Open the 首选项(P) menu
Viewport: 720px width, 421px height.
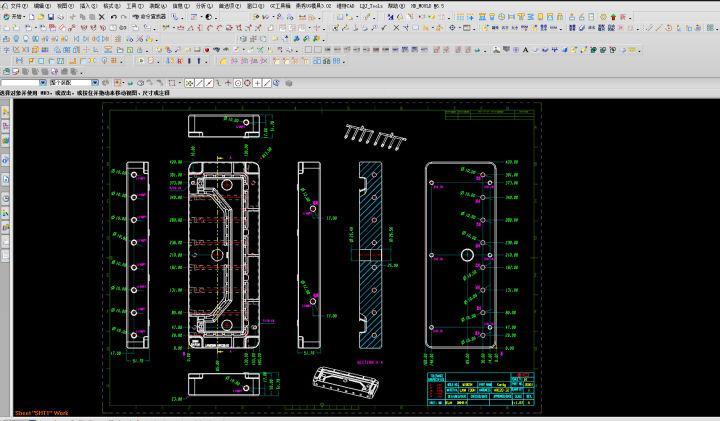tap(230, 6)
